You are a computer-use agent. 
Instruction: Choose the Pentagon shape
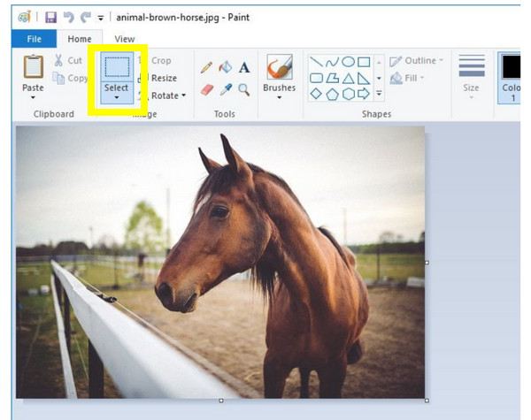tap(332, 94)
